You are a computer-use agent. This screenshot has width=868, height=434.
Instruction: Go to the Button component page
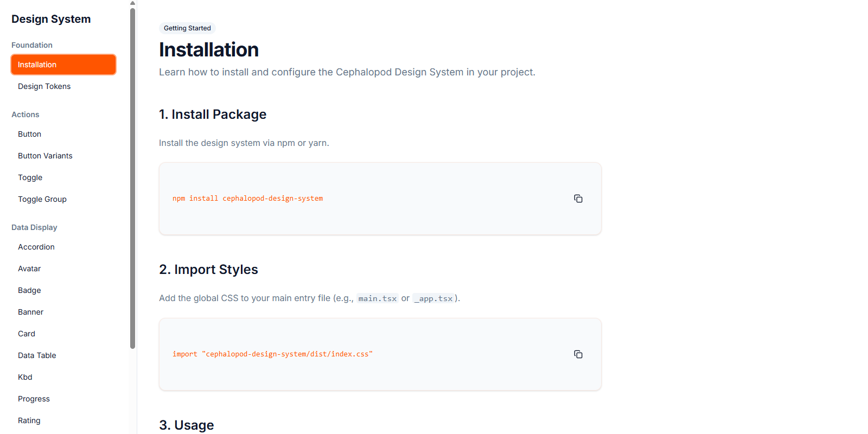point(63,134)
